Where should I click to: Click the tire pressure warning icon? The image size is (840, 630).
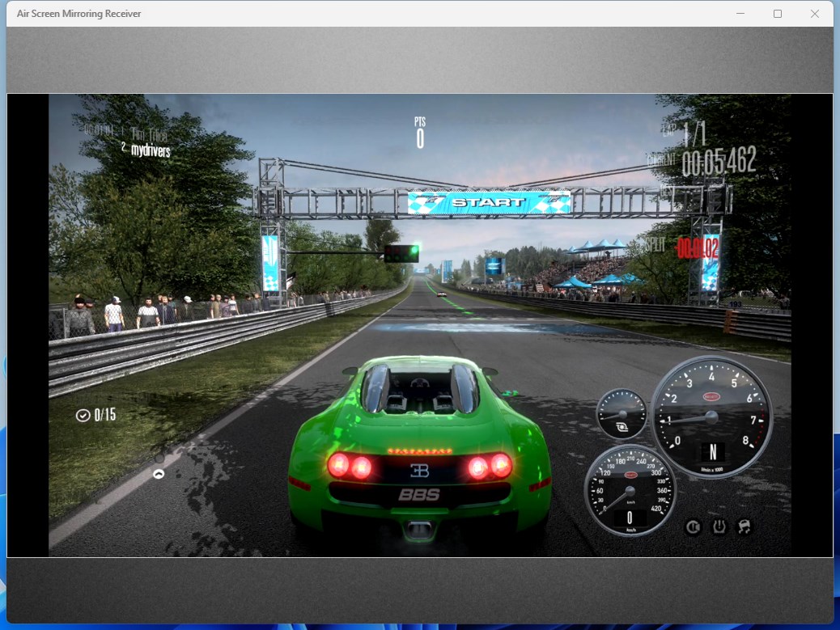point(719,527)
